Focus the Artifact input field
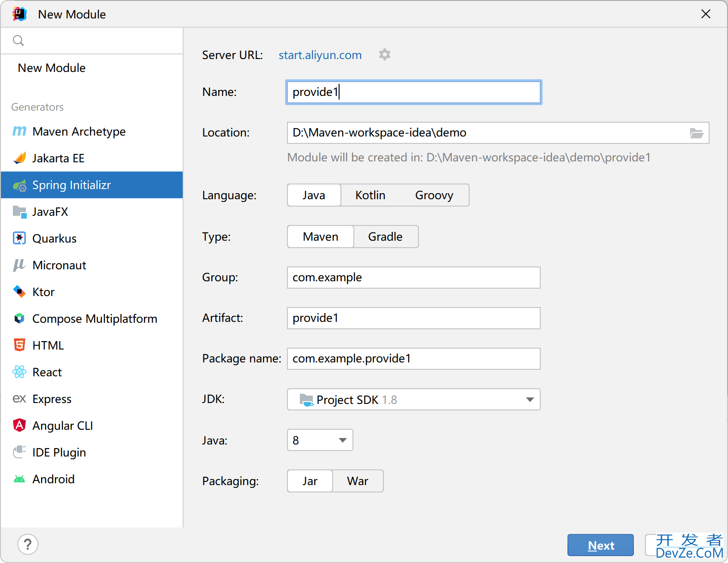 [413, 318]
